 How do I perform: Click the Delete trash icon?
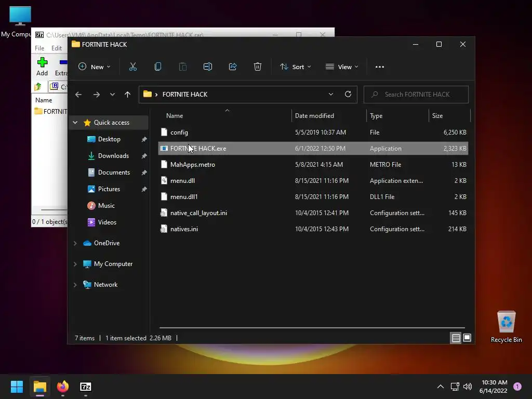pyautogui.click(x=258, y=67)
